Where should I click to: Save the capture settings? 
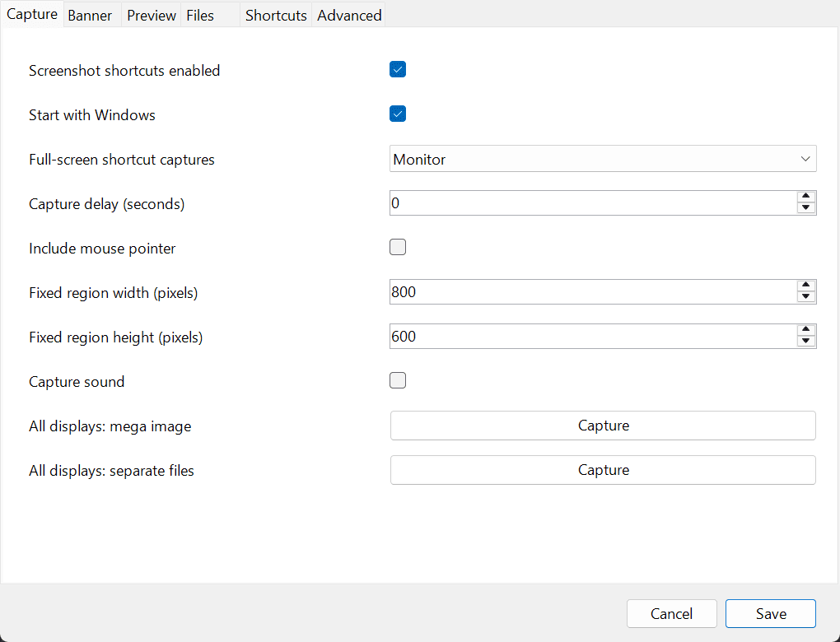click(x=770, y=614)
